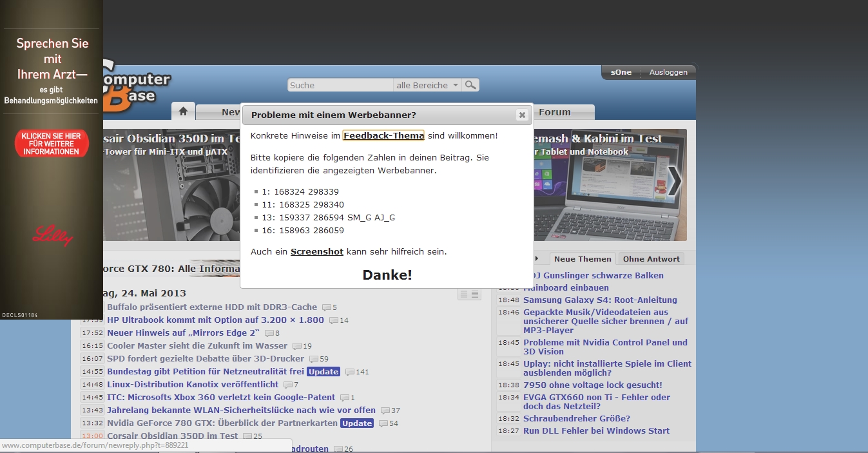
Task: Select banner ID line '13: 159337 286594'
Action: [328, 218]
